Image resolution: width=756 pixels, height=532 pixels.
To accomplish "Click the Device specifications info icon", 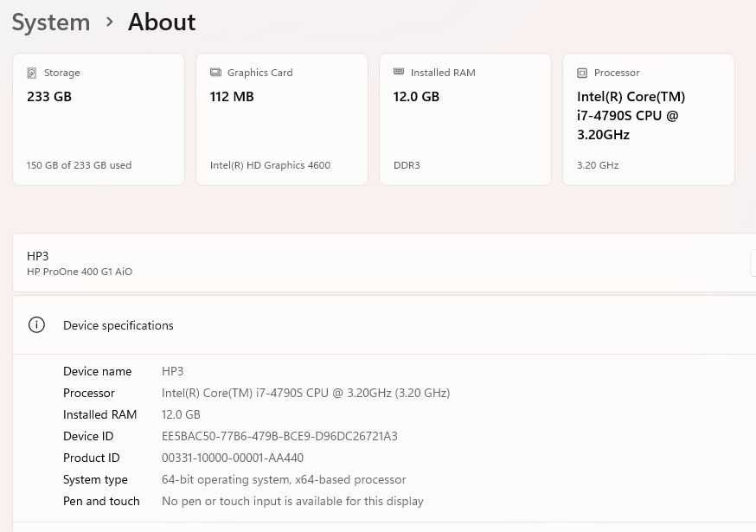I will coord(36,325).
